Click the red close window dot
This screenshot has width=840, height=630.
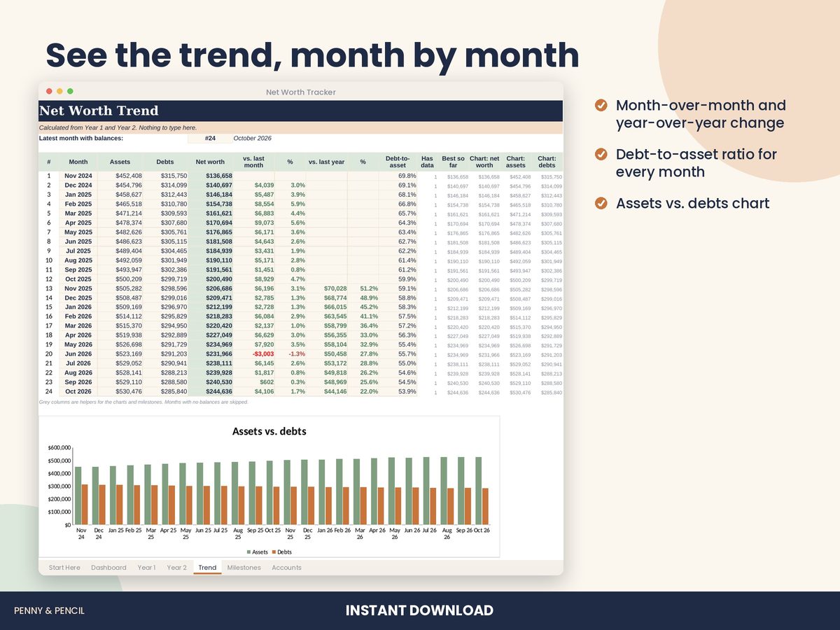(x=49, y=92)
